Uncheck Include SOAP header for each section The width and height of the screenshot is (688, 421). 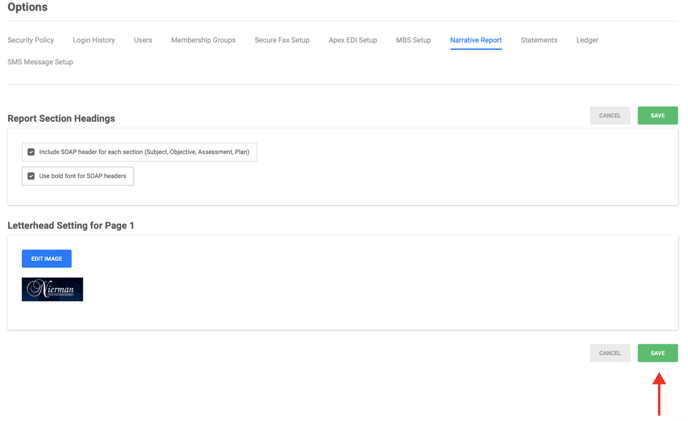click(31, 152)
